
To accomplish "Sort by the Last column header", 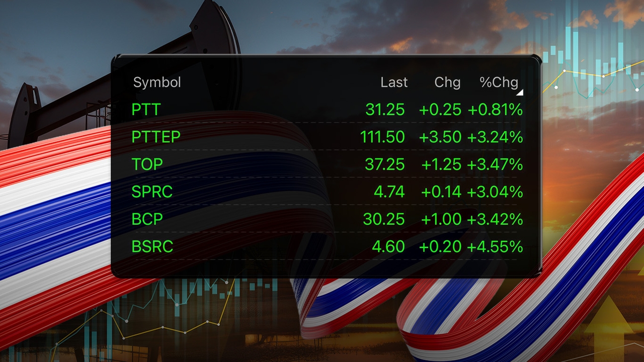I will 394,82.
